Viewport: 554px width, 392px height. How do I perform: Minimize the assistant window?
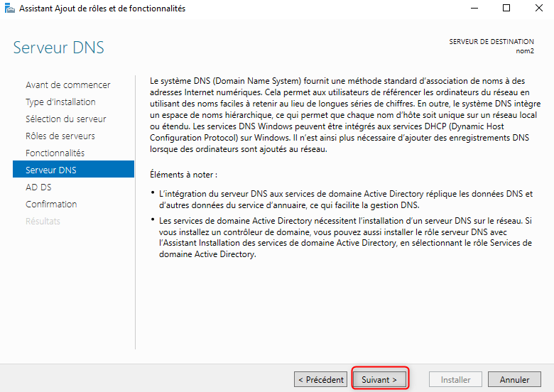[x=474, y=8]
